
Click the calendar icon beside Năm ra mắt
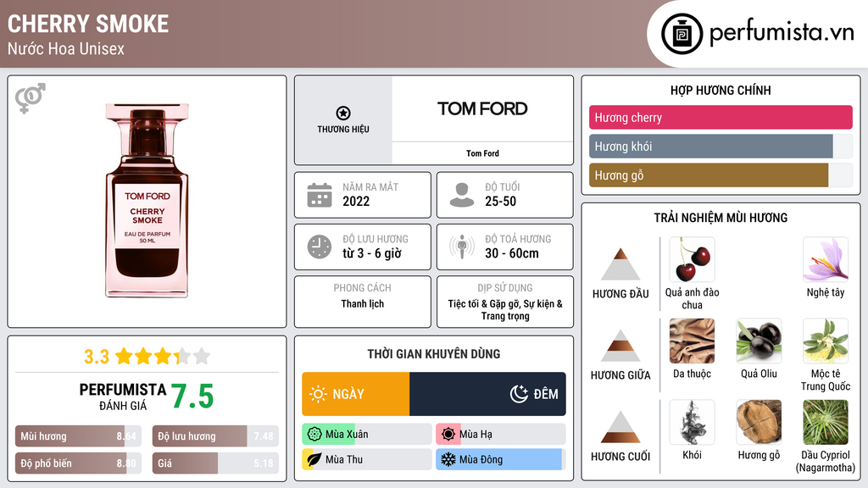(319, 195)
